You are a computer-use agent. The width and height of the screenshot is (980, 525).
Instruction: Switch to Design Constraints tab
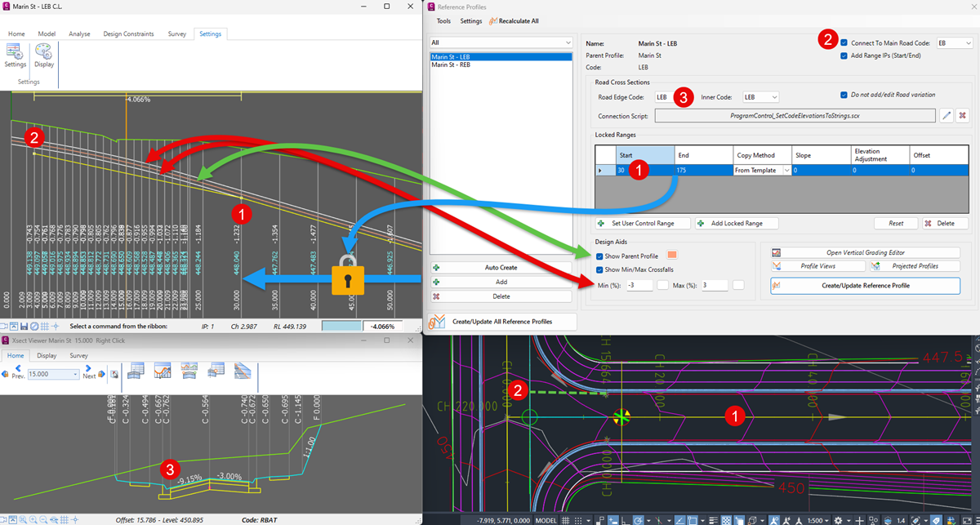click(x=128, y=33)
